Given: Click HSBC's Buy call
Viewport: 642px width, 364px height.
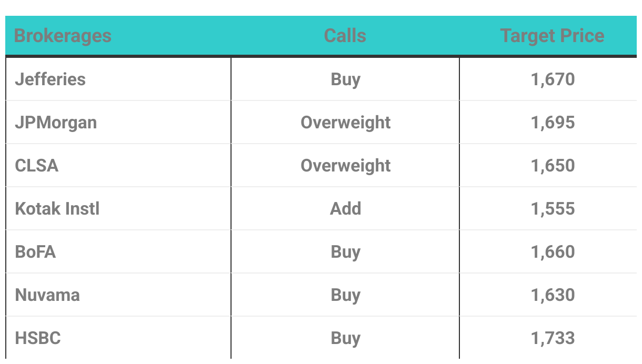Looking at the screenshot, I should pyautogui.click(x=345, y=338).
